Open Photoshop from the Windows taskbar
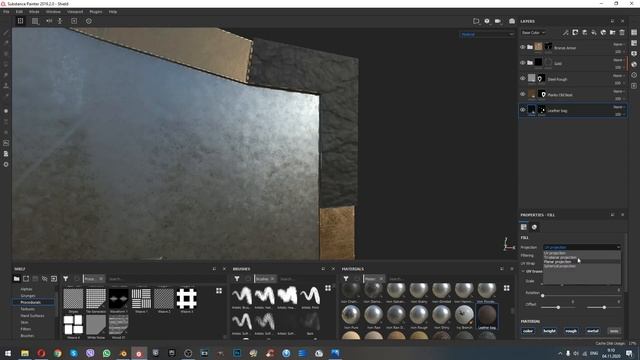 tap(237, 353)
